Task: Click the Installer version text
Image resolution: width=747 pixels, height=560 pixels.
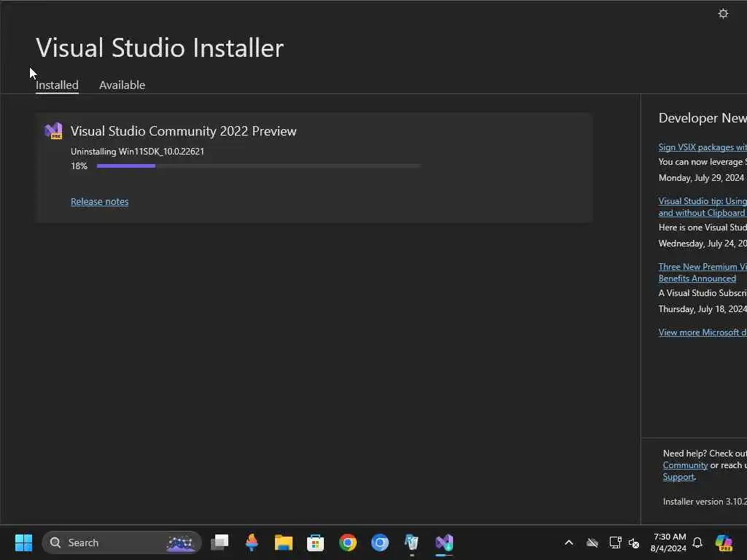Action: coord(705,502)
